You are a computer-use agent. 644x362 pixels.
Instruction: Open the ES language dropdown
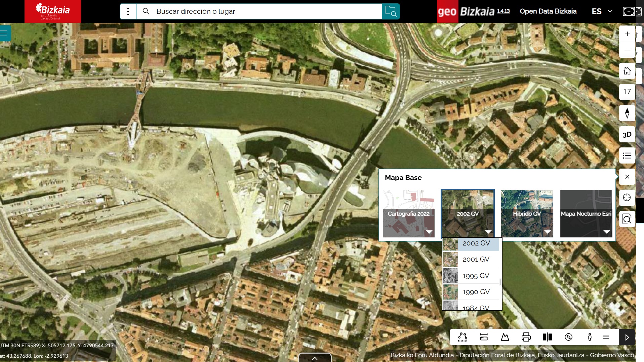tap(602, 11)
